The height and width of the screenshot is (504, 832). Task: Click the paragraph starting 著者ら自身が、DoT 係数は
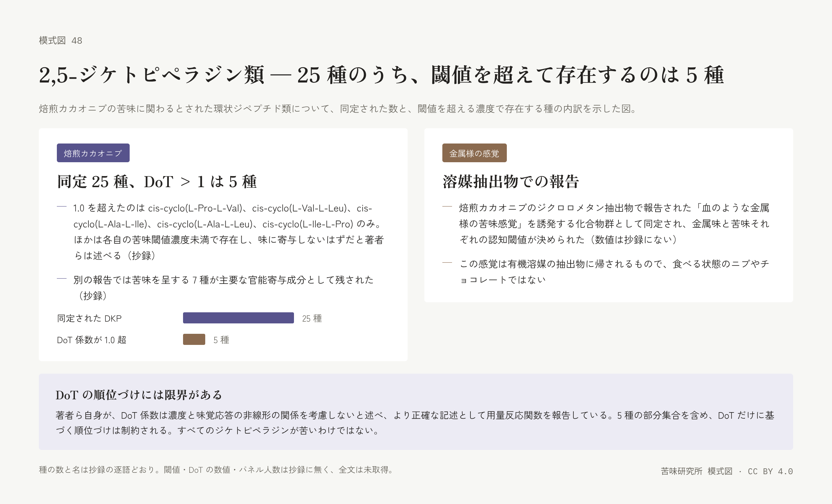[415, 423]
